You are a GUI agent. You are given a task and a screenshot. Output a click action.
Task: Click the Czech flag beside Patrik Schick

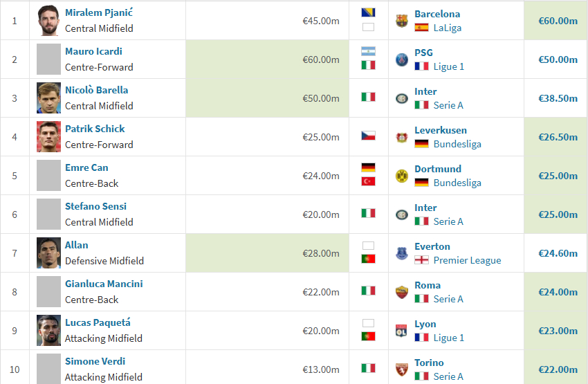pos(368,136)
